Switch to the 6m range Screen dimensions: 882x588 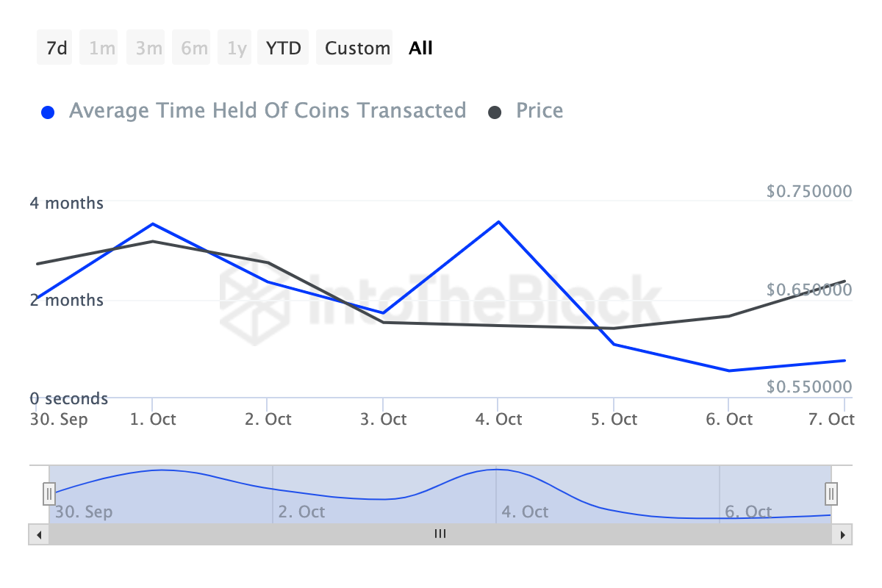coord(194,49)
